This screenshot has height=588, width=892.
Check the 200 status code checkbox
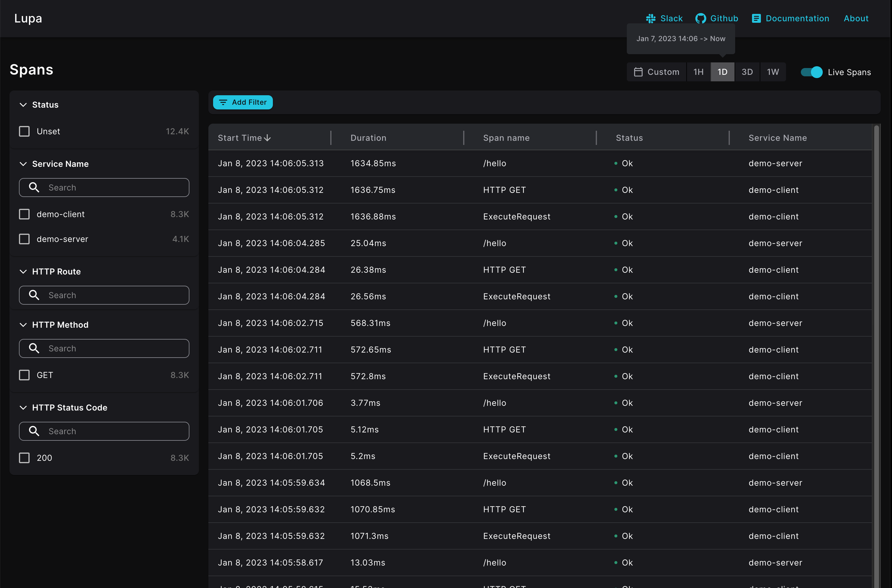tap(24, 458)
